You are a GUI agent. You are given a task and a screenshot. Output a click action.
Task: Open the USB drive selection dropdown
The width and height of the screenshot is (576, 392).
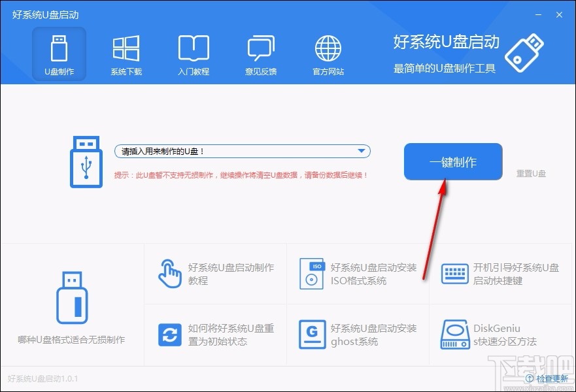pos(364,150)
